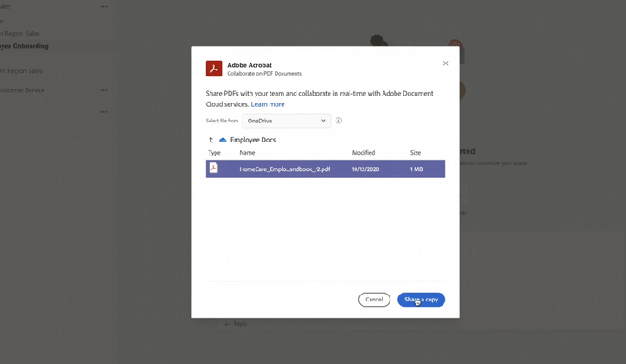Open the Employee Onboarding channel in sidebar
This screenshot has height=364, width=626.
[24, 46]
